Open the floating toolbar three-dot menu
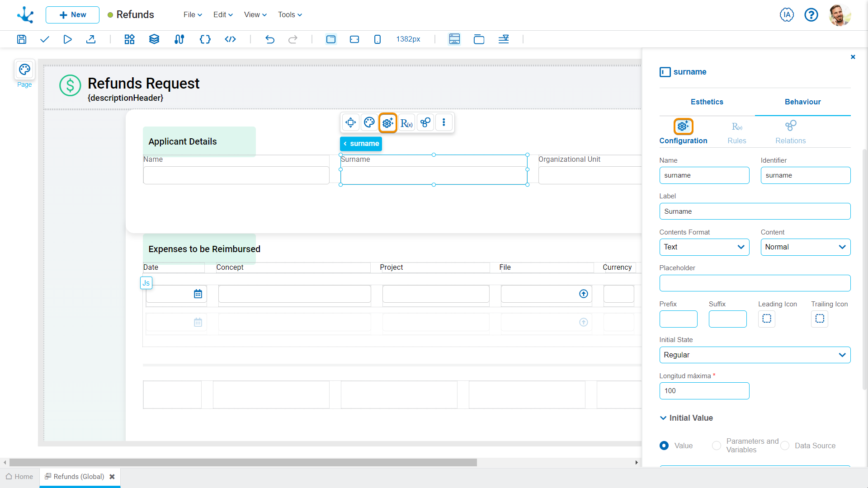This screenshot has height=488, width=868. point(444,122)
